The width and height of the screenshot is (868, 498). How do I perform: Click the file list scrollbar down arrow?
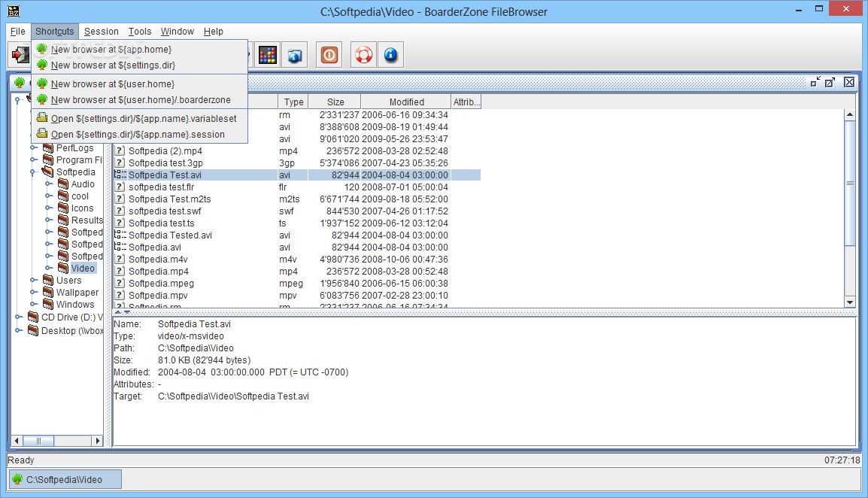click(850, 302)
